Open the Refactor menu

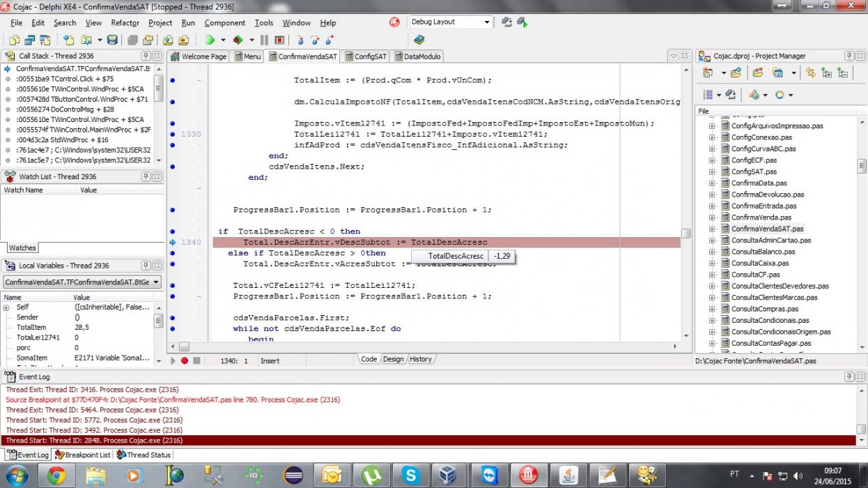tap(125, 22)
